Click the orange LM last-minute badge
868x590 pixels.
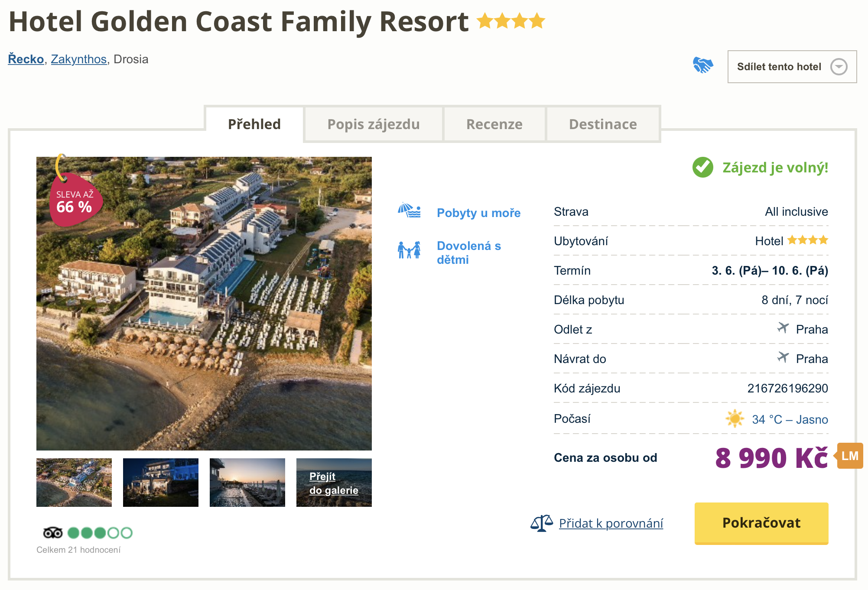click(849, 456)
